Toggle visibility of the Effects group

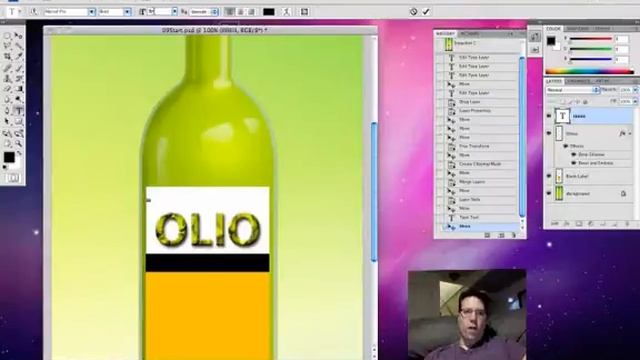click(x=566, y=146)
